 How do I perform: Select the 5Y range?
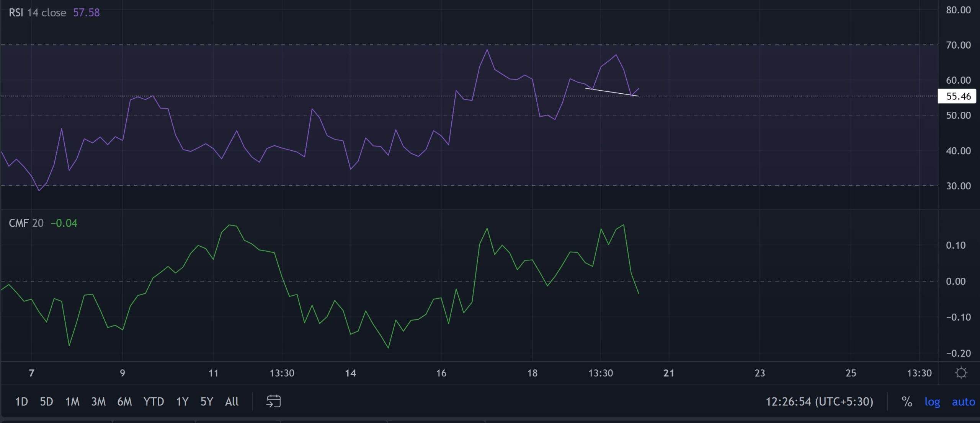coord(206,402)
